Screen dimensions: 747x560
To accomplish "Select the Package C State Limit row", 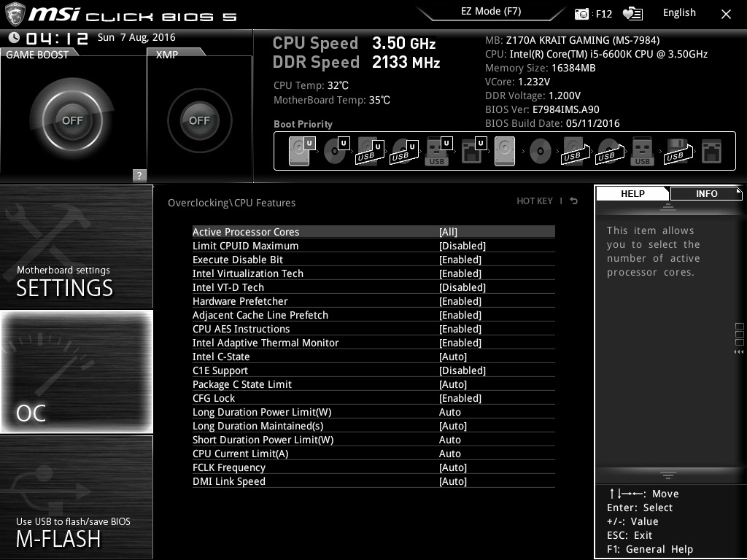I will pyautogui.click(x=373, y=384).
